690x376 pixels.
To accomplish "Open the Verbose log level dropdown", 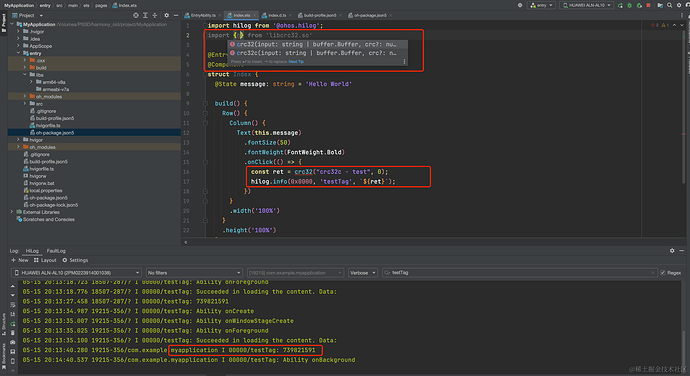I will tap(363, 273).
